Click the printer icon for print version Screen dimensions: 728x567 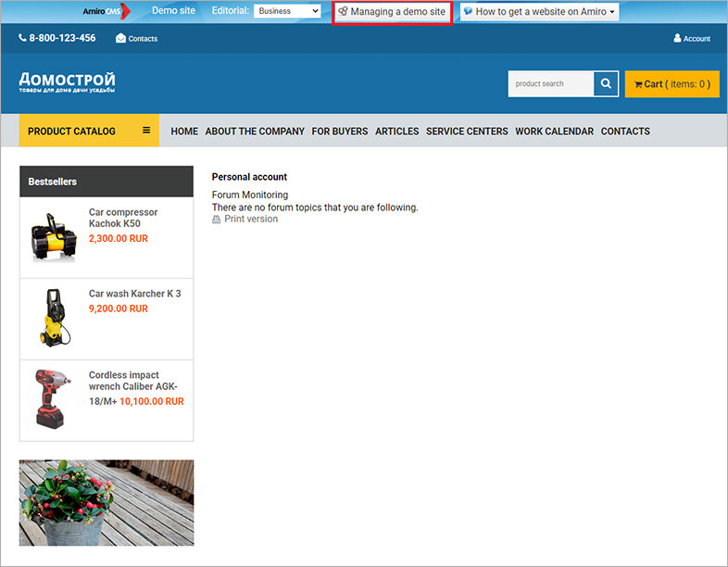(217, 220)
